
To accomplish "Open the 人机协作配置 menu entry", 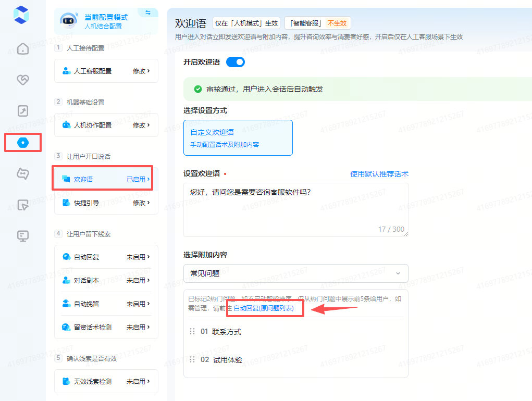I will 106,125.
